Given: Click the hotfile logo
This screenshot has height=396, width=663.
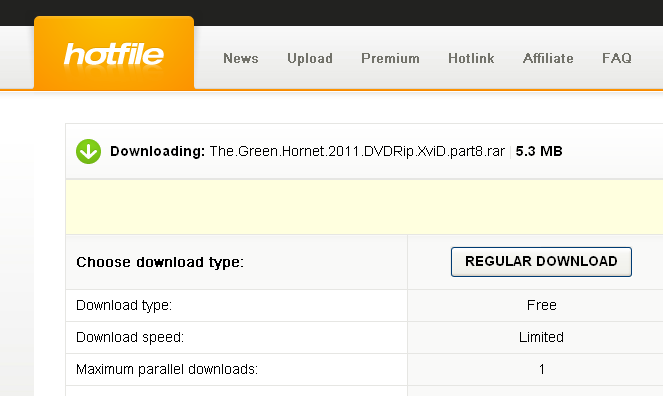Looking at the screenshot, I should click(114, 54).
